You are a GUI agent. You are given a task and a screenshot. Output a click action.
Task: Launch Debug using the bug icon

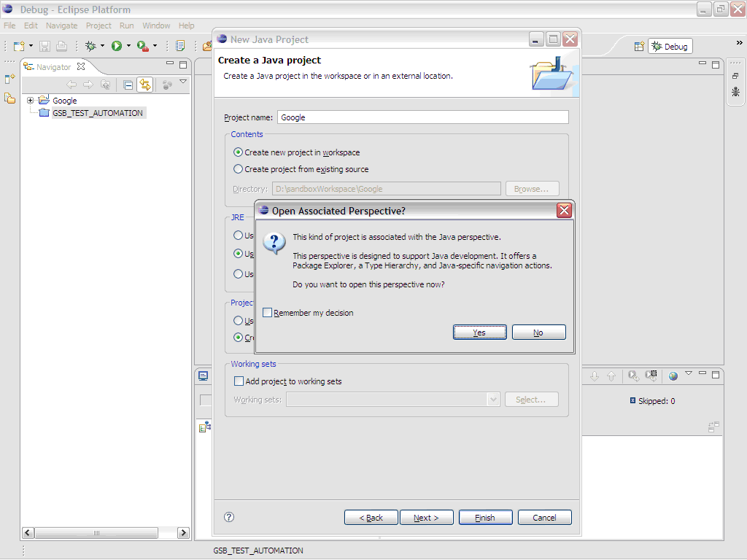click(x=90, y=46)
